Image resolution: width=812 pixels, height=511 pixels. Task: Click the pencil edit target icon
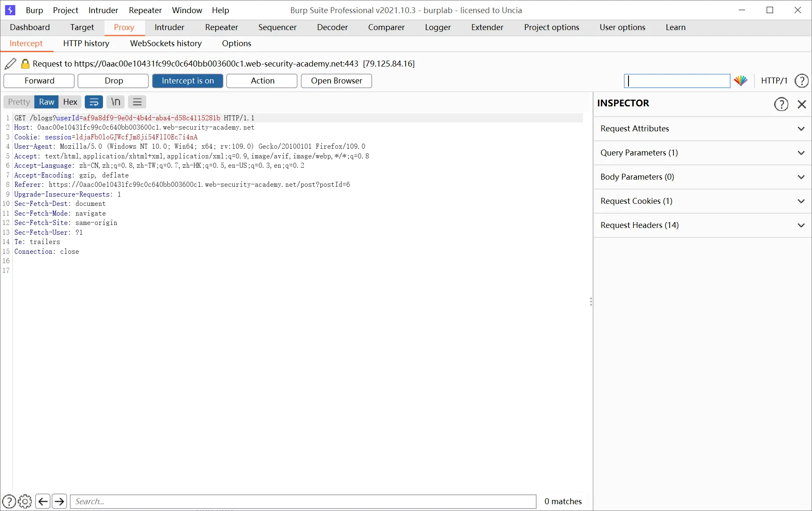point(11,64)
